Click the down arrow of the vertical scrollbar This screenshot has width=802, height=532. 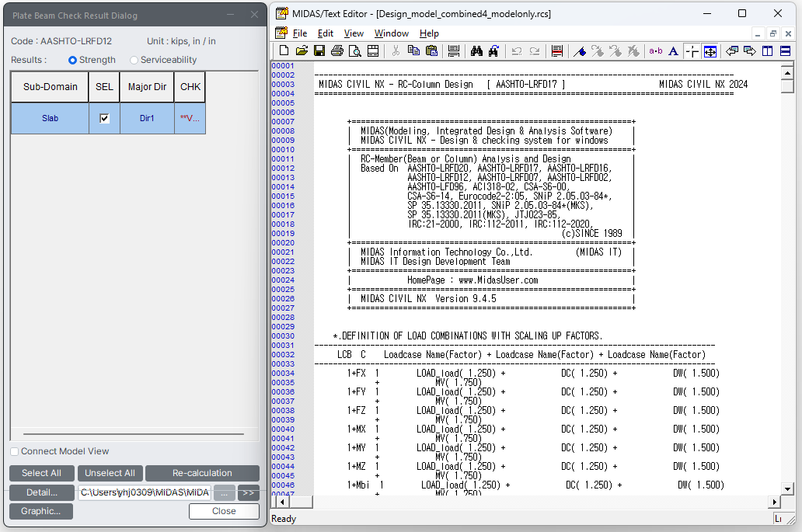point(788,489)
